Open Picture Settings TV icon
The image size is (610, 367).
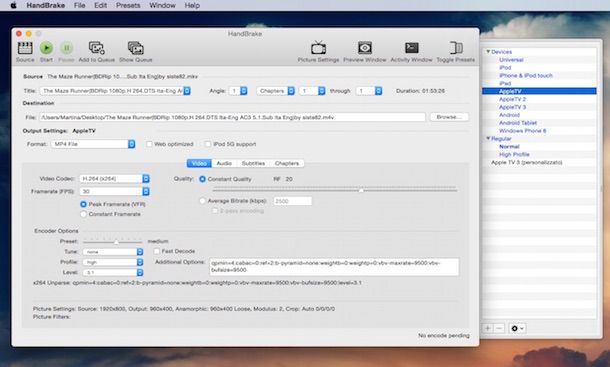(318, 48)
